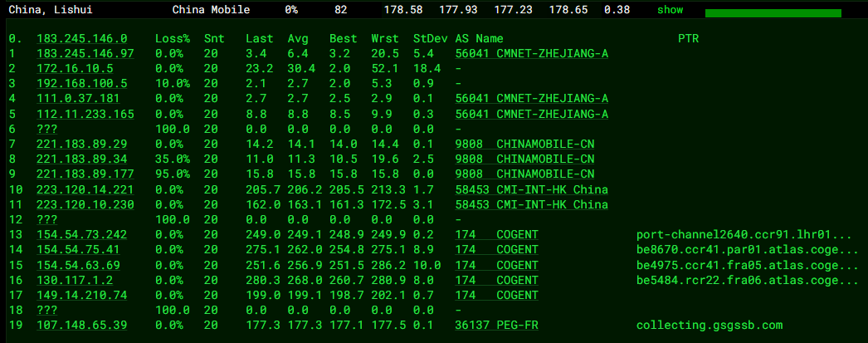The height and width of the screenshot is (343, 868).
Task: Click the green latency bar in the Lishui row
Action: pyautogui.click(x=773, y=13)
